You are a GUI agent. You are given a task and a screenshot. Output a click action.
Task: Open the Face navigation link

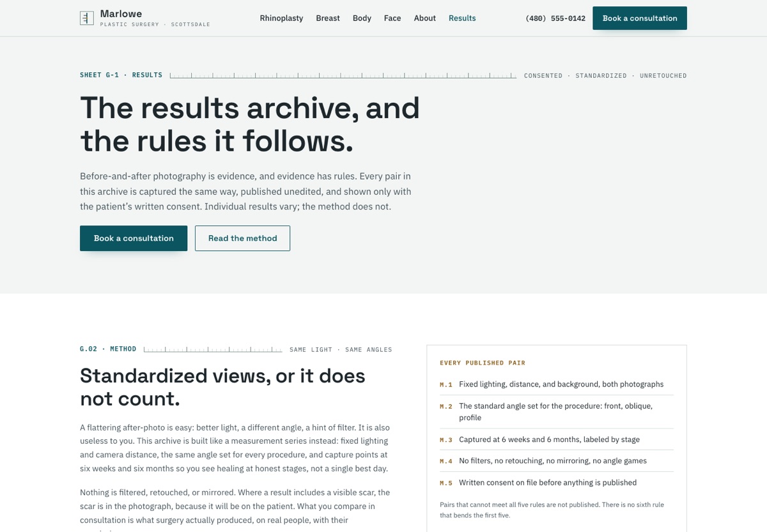pos(392,18)
